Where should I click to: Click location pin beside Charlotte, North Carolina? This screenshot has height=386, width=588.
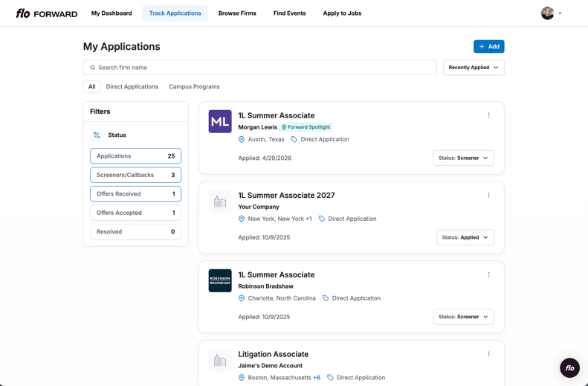[x=242, y=298]
